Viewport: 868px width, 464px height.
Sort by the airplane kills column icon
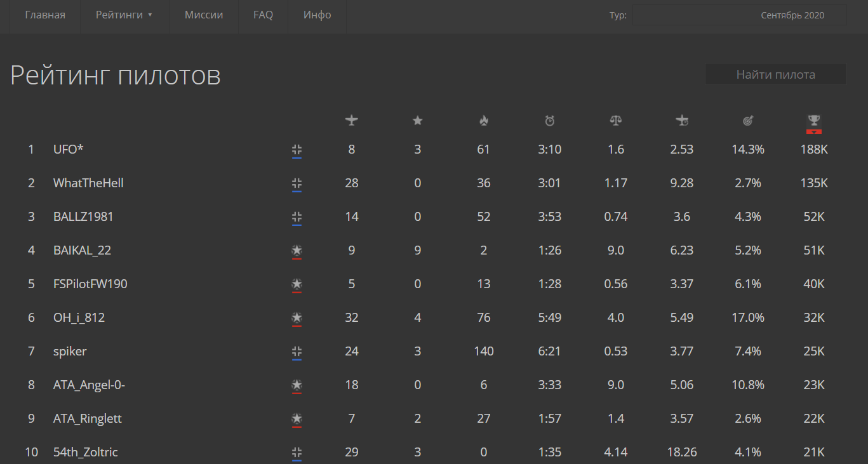point(352,120)
